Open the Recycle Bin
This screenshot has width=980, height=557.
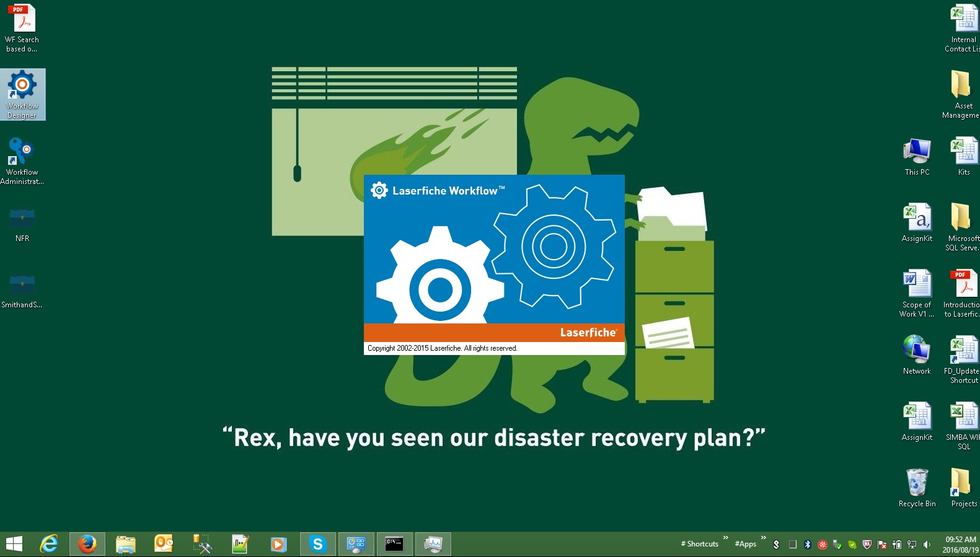click(x=917, y=488)
